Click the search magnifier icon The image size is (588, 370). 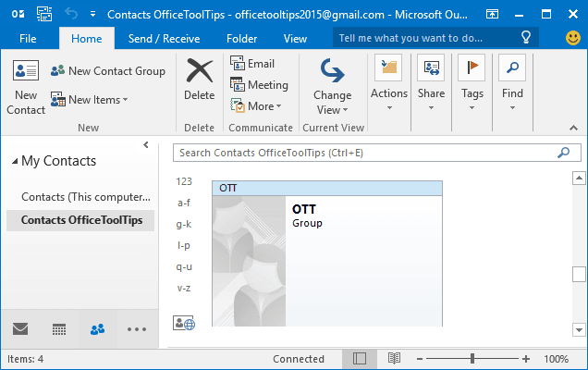pos(564,153)
